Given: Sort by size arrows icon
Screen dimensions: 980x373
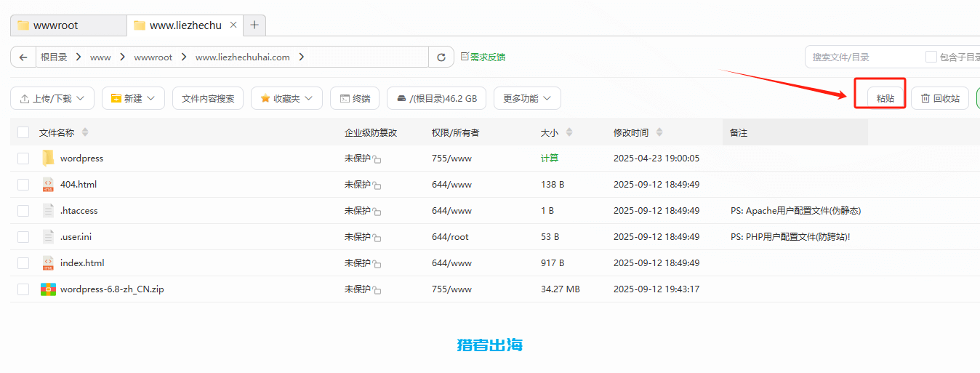Looking at the screenshot, I should click(569, 132).
